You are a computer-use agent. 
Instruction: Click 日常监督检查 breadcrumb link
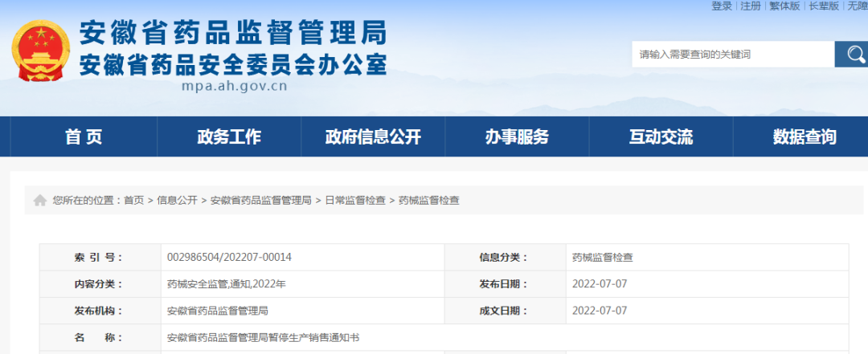point(354,200)
